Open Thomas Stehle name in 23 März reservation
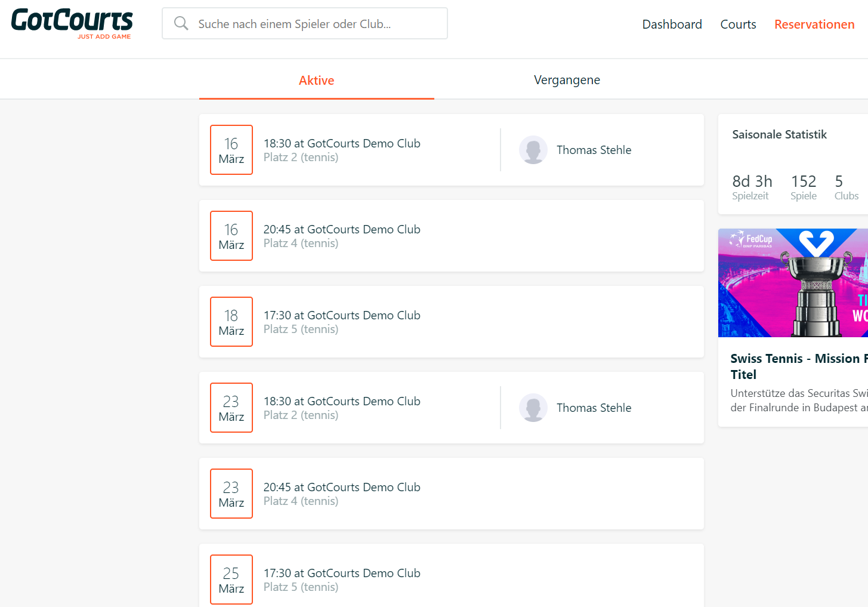Image resolution: width=868 pixels, height=607 pixels. [594, 408]
